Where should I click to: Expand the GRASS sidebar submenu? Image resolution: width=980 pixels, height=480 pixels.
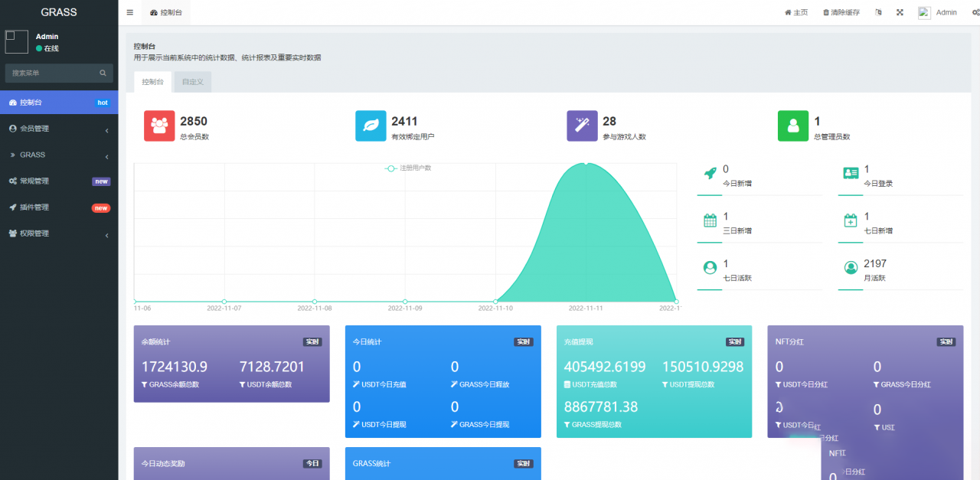59,155
